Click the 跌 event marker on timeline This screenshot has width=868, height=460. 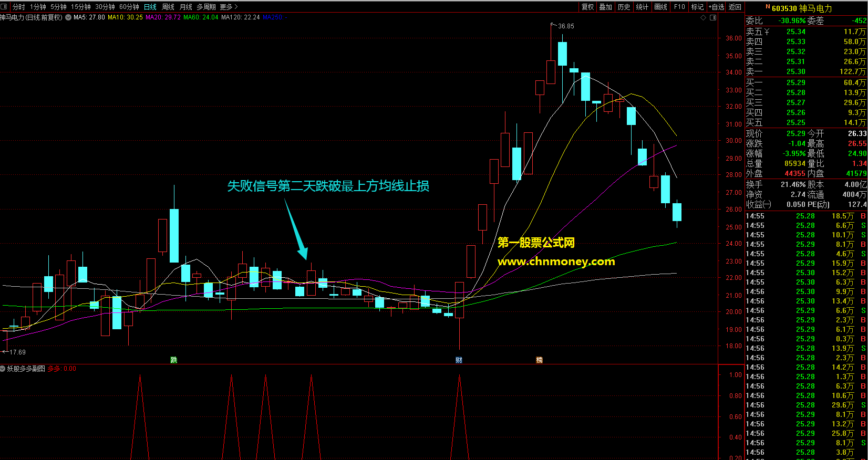coord(173,360)
